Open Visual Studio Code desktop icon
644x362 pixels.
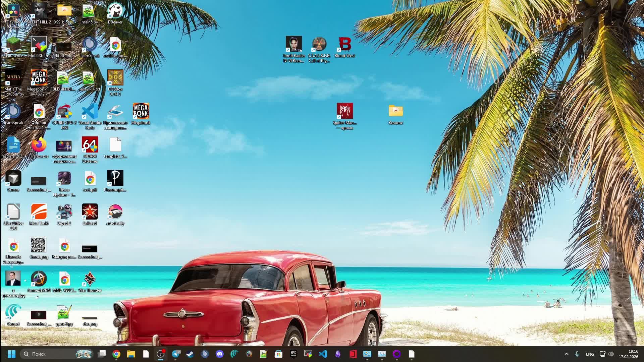(90, 112)
